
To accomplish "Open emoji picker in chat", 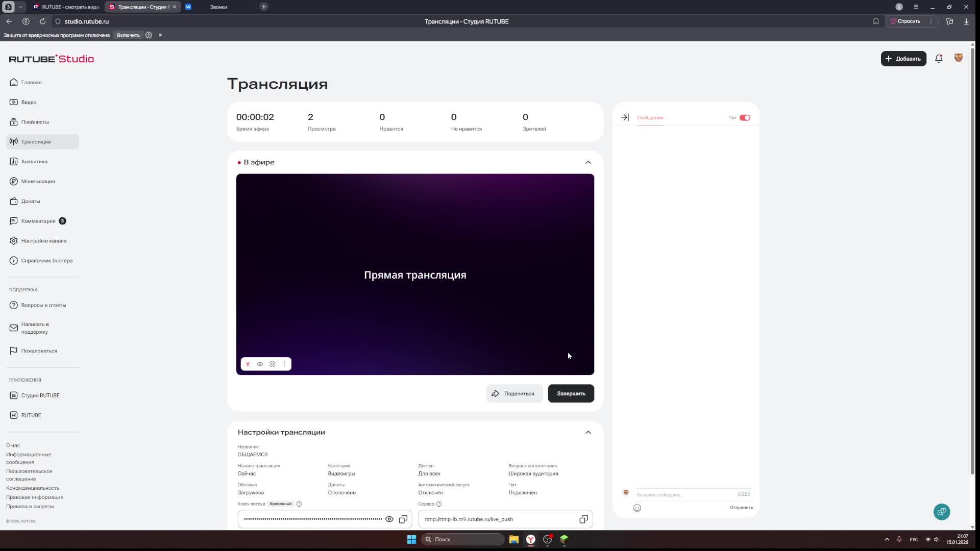I will [637, 508].
